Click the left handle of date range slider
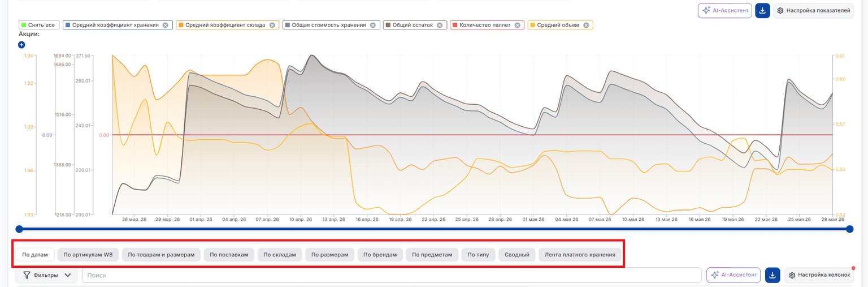 (x=19, y=229)
